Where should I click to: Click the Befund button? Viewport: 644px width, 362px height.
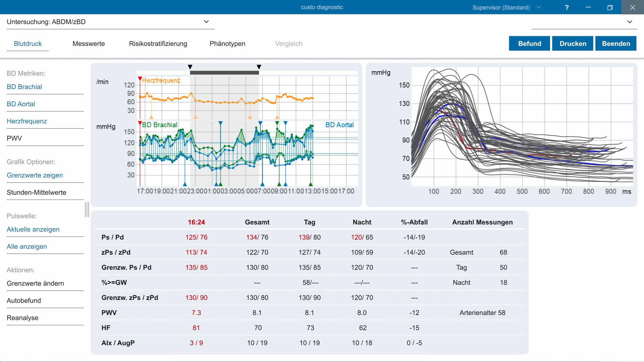tap(529, 44)
